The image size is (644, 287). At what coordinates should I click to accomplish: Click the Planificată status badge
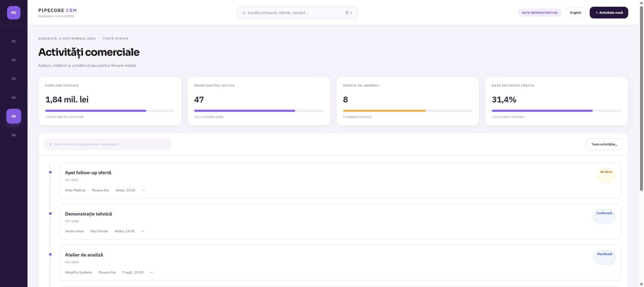[604, 257]
